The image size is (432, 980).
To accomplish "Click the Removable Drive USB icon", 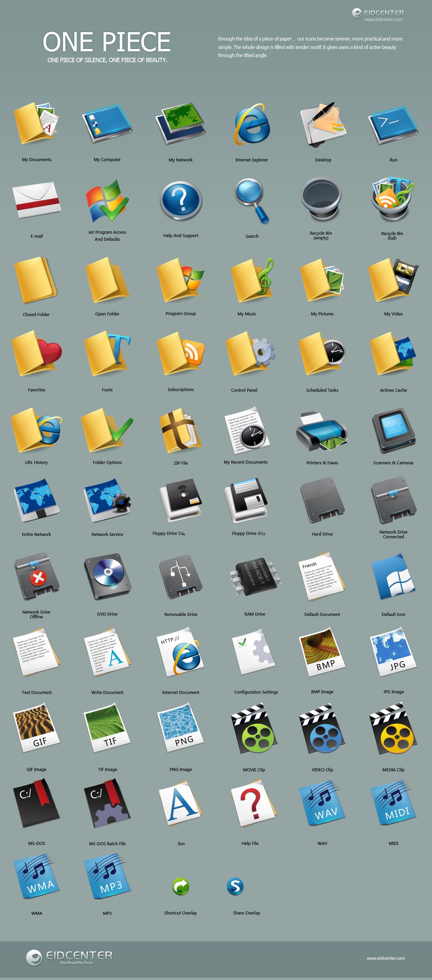I will coord(181,577).
